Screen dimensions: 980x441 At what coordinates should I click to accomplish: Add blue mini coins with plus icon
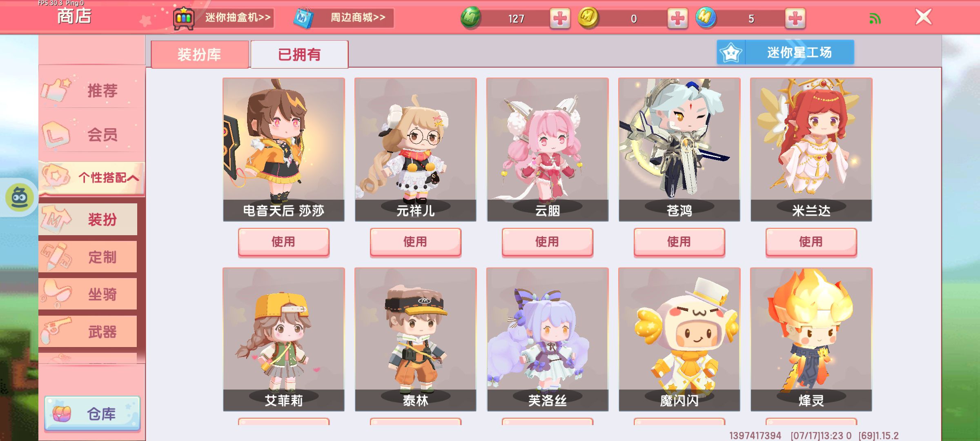795,18
